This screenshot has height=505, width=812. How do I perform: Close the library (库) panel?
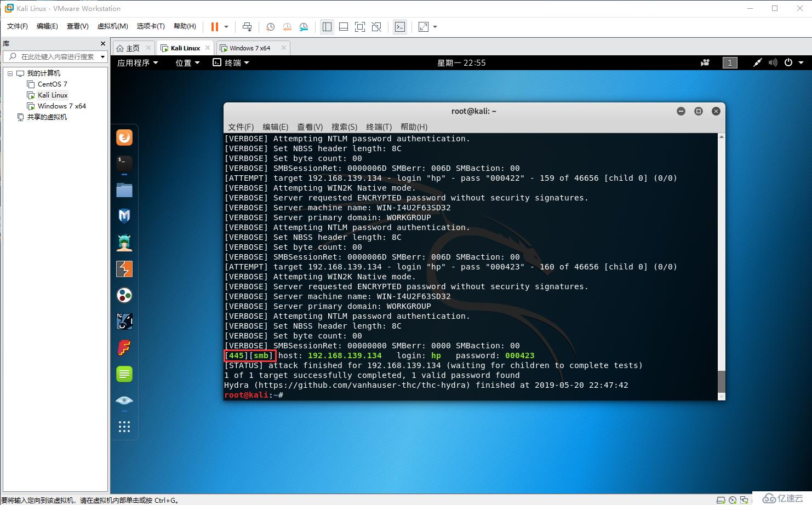[x=102, y=43]
